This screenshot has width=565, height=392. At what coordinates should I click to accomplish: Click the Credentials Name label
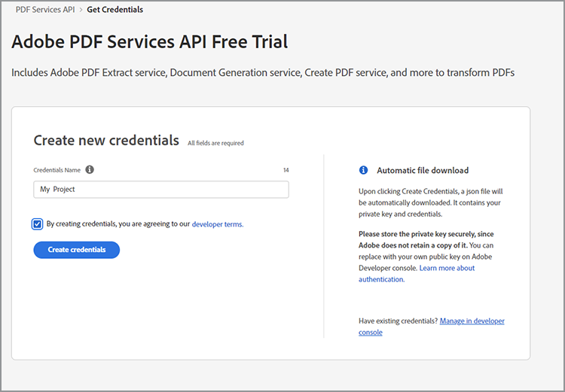57,170
